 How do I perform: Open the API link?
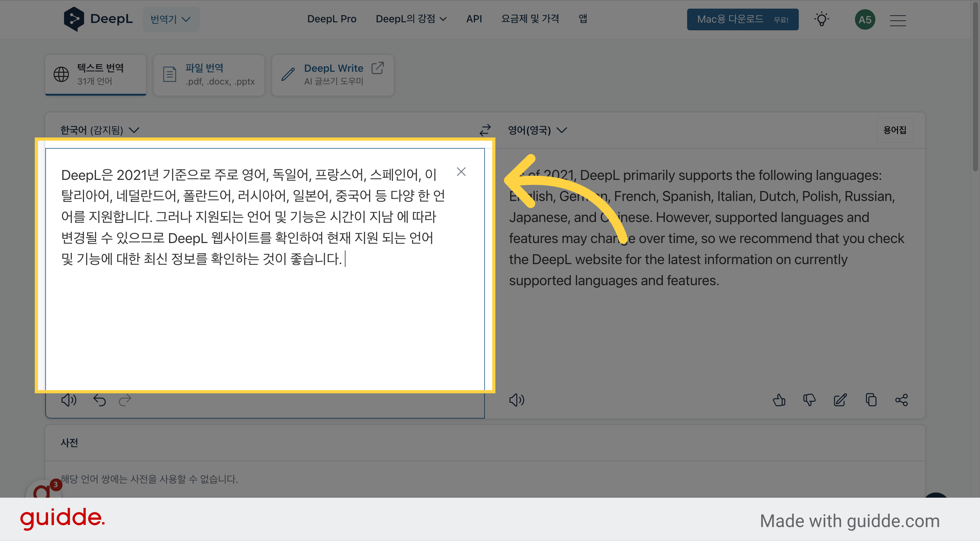coord(474,19)
